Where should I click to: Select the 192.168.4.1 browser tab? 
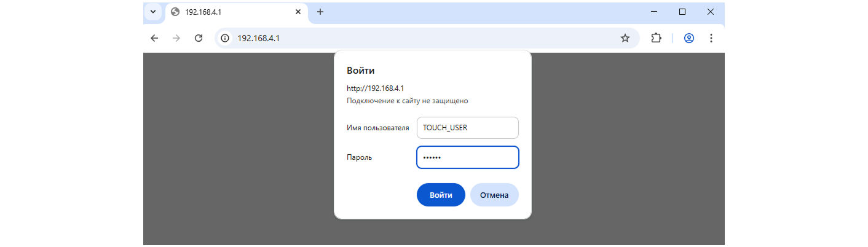coord(236,12)
